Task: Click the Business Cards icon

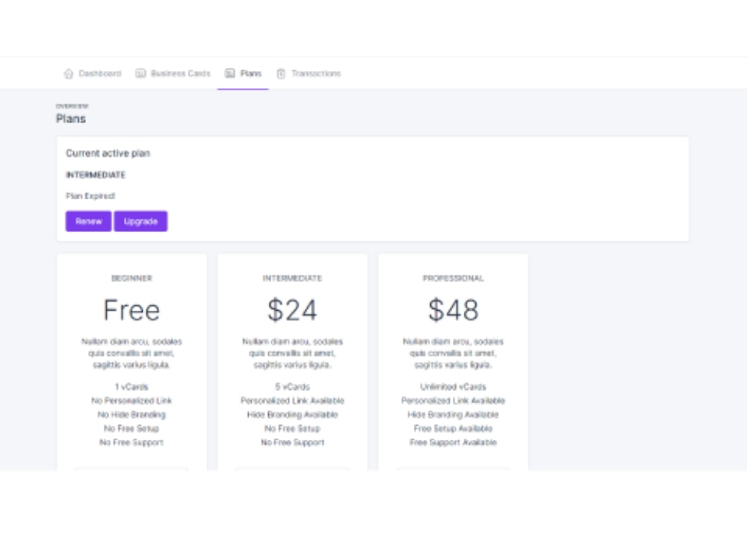Action: pyautogui.click(x=140, y=73)
